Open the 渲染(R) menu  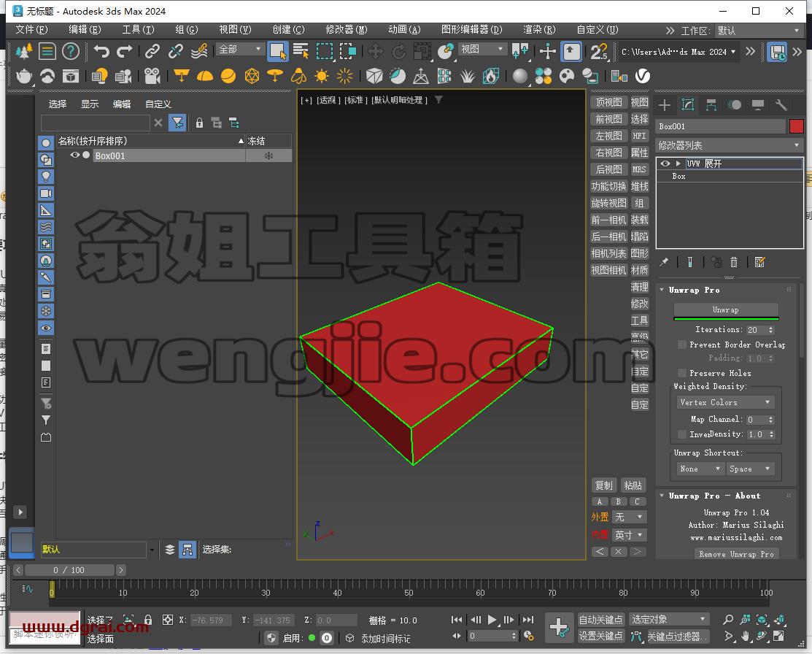539,29
